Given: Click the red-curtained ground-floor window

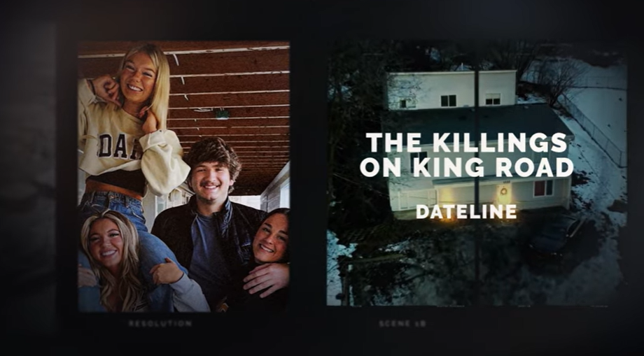Looking at the screenshot, I should [x=543, y=188].
